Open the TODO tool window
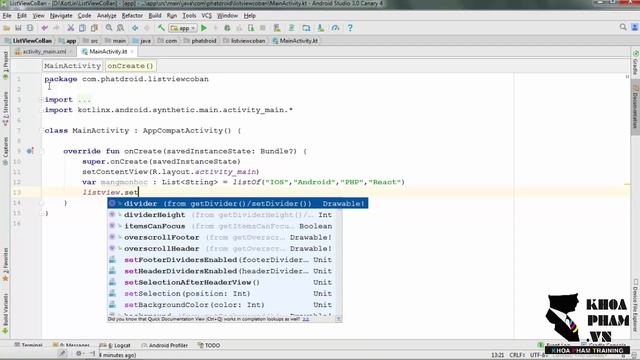Image resolution: width=640 pixels, height=360 pixels. [x=209, y=345]
